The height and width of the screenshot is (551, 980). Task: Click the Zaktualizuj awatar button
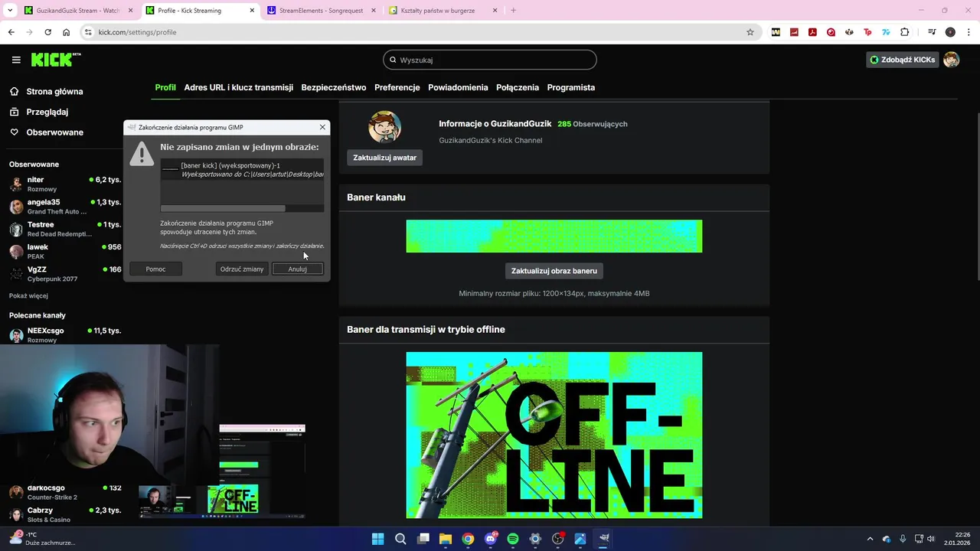384,158
